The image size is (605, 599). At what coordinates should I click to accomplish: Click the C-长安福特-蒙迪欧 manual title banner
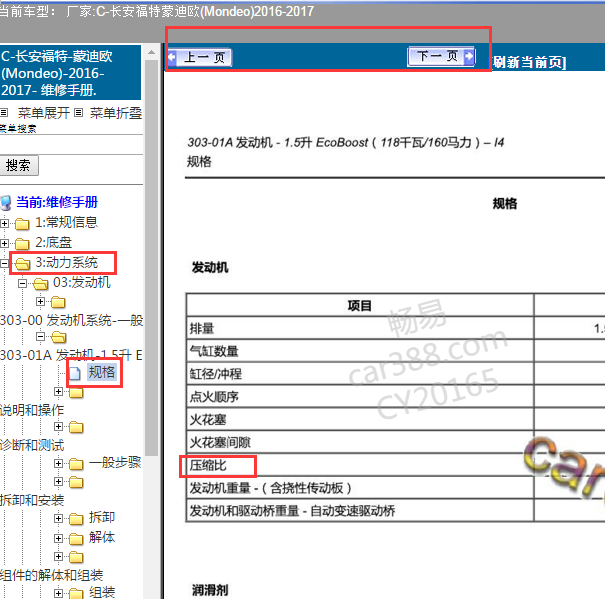(71, 73)
